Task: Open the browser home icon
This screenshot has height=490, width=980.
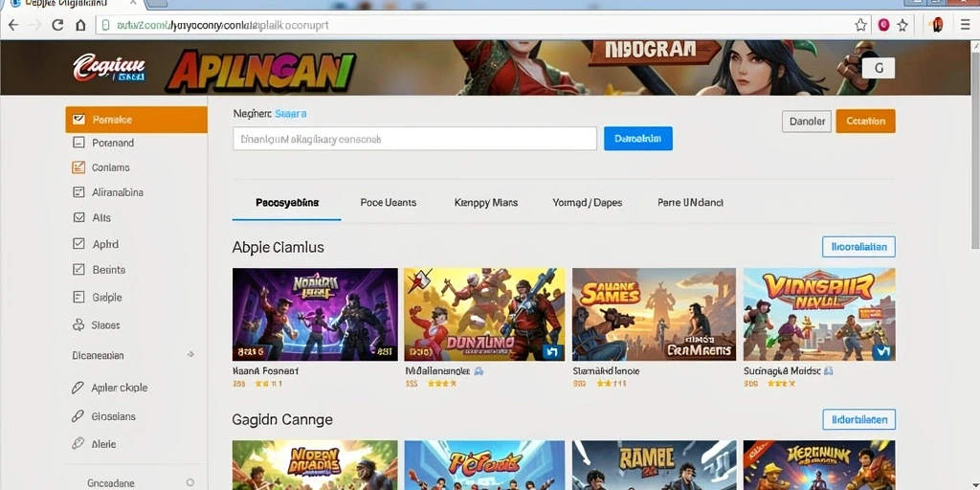Action: [80, 25]
